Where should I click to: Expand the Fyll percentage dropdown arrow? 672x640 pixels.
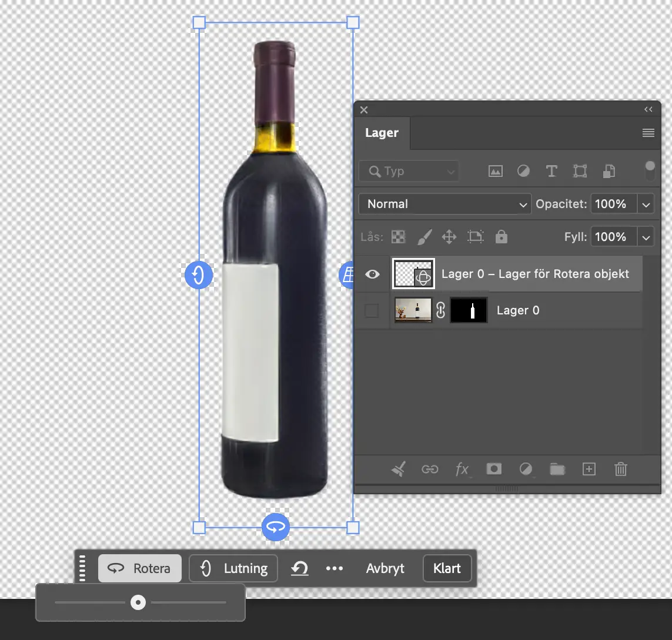coord(646,237)
